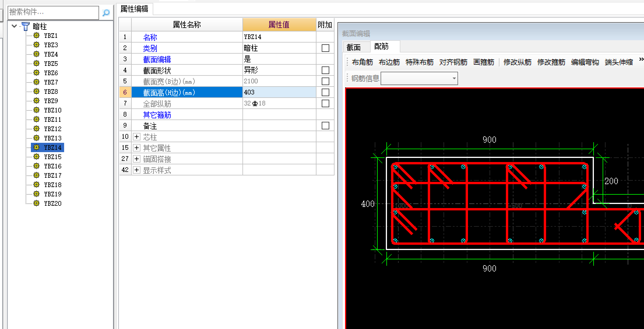Click the 截面编辑 property name link
This screenshot has width=644, height=329.
click(x=157, y=59)
